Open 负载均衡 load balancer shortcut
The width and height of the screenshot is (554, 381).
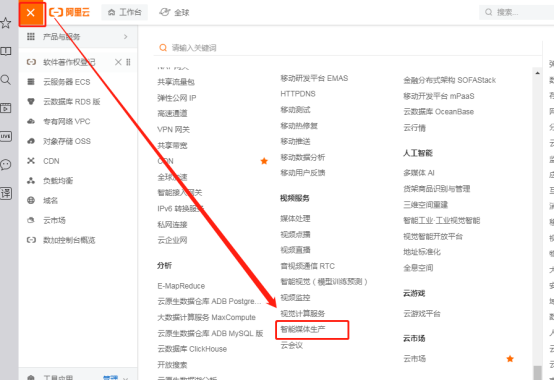coord(58,181)
